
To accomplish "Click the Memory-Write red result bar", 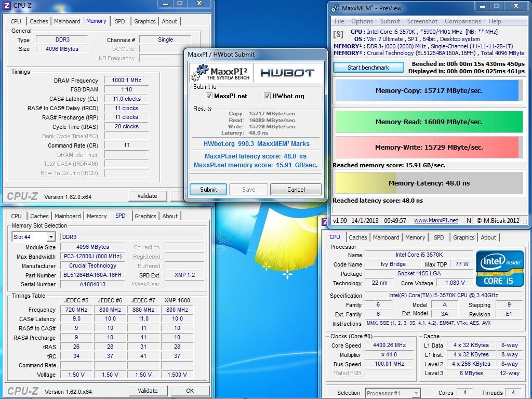I will point(429,147).
